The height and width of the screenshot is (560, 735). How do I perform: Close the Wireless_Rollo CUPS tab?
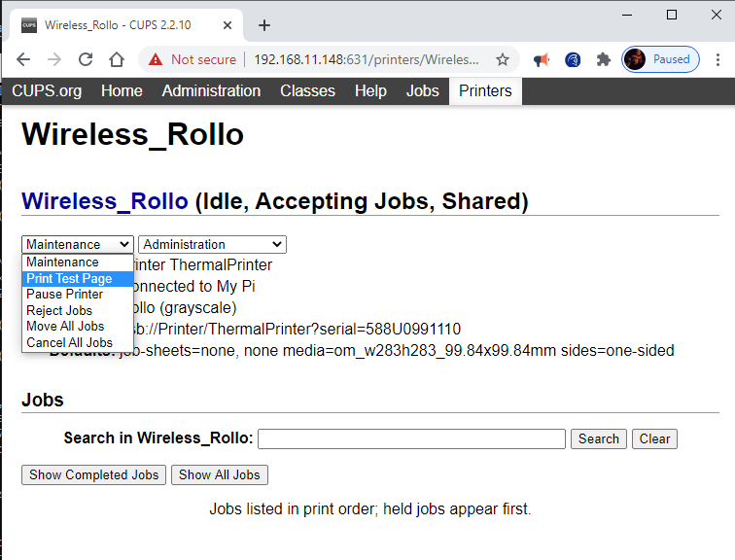(x=227, y=25)
